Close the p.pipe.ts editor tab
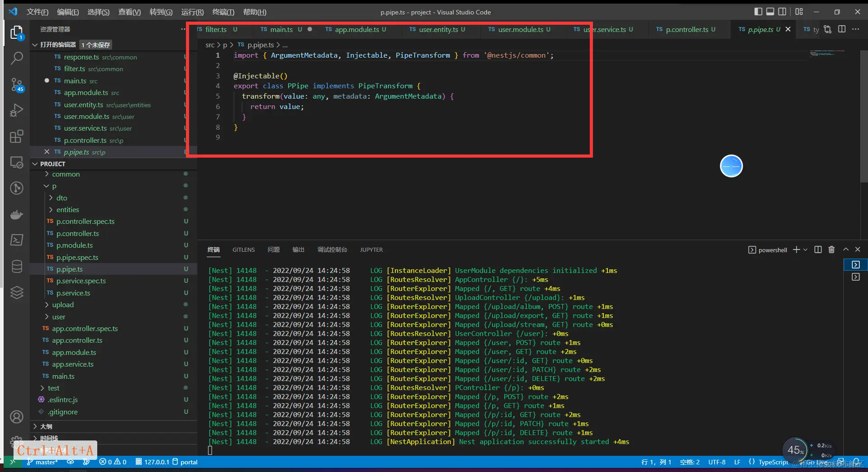 pyautogui.click(x=788, y=29)
